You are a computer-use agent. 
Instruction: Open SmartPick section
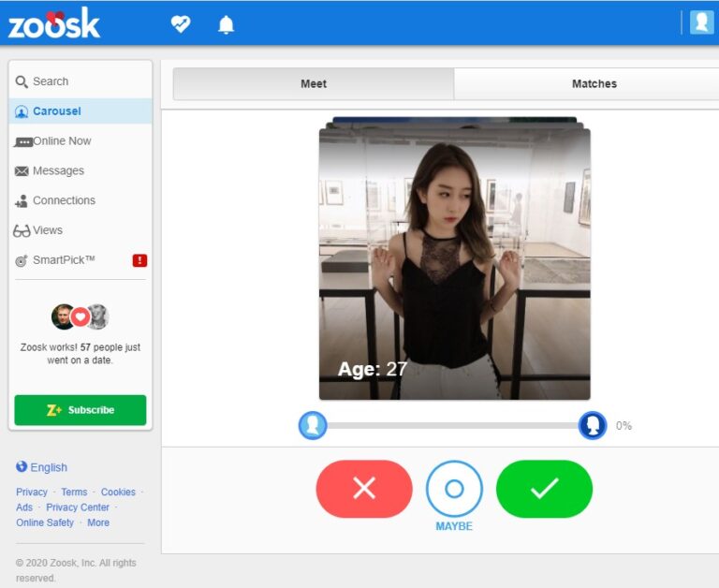[x=81, y=260]
